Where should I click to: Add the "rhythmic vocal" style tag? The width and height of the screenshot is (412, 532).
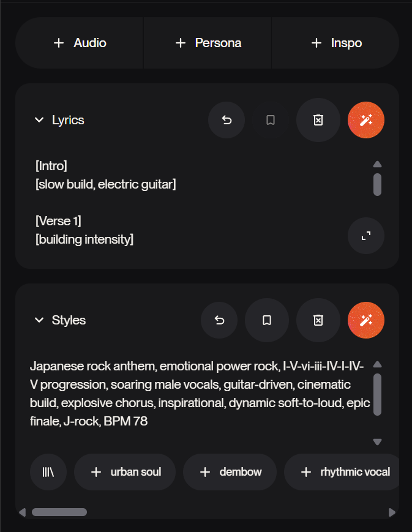(x=345, y=472)
